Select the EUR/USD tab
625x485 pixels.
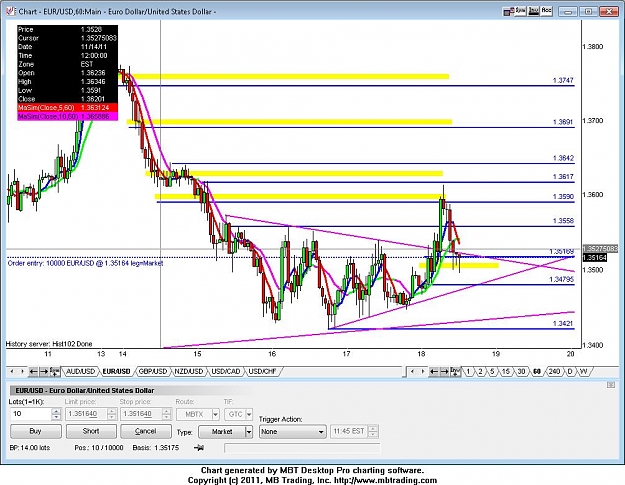pos(116,371)
